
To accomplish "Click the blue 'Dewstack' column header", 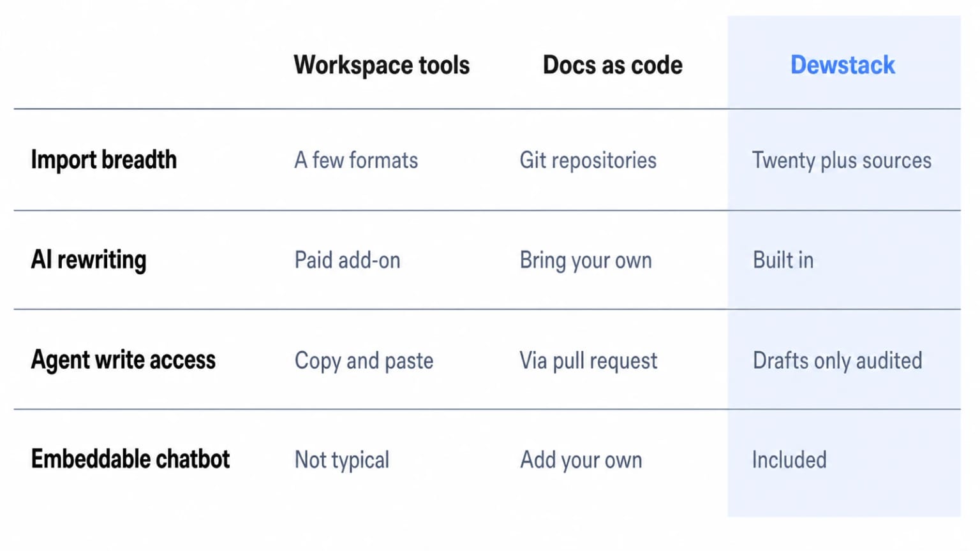I will tap(843, 65).
